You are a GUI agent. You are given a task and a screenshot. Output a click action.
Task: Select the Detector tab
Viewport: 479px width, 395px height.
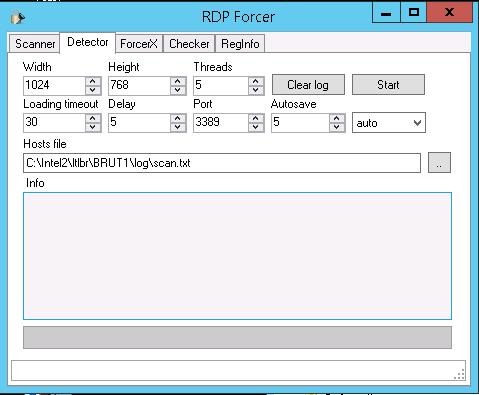[88, 42]
